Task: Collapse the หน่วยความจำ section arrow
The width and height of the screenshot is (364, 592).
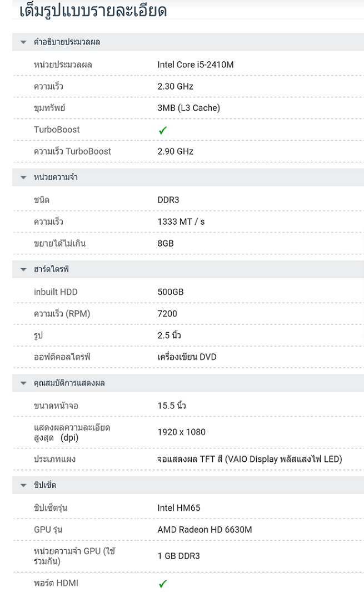Action: [x=23, y=177]
